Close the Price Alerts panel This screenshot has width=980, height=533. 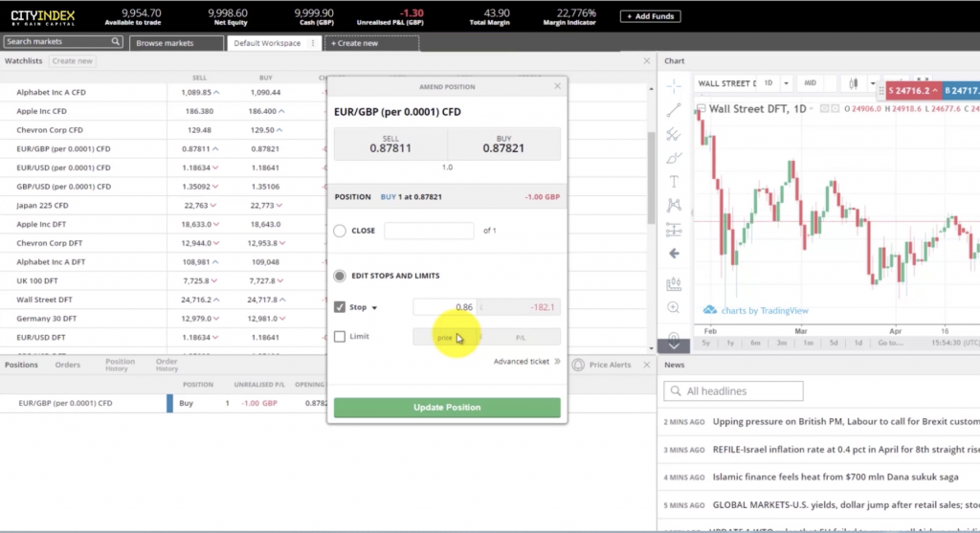pos(647,365)
